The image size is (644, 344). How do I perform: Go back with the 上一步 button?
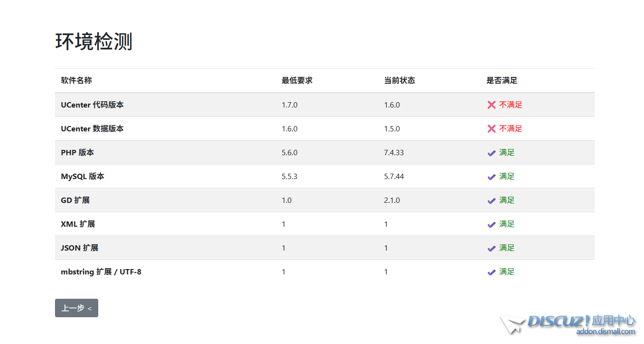[x=76, y=308]
